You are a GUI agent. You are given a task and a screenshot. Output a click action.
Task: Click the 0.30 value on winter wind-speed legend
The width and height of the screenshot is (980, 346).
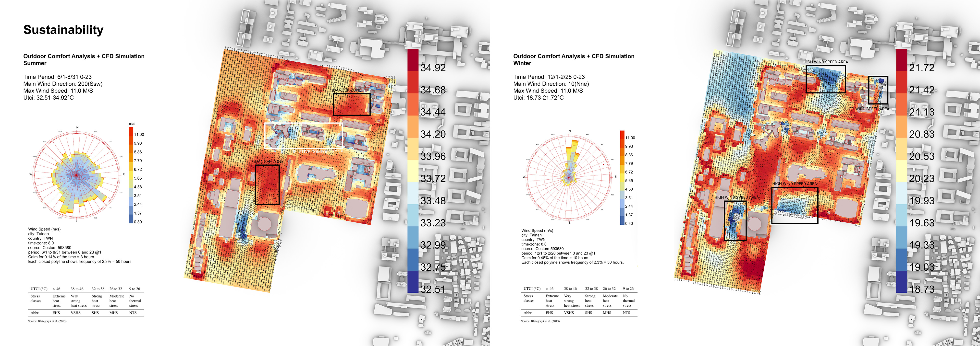629,224
